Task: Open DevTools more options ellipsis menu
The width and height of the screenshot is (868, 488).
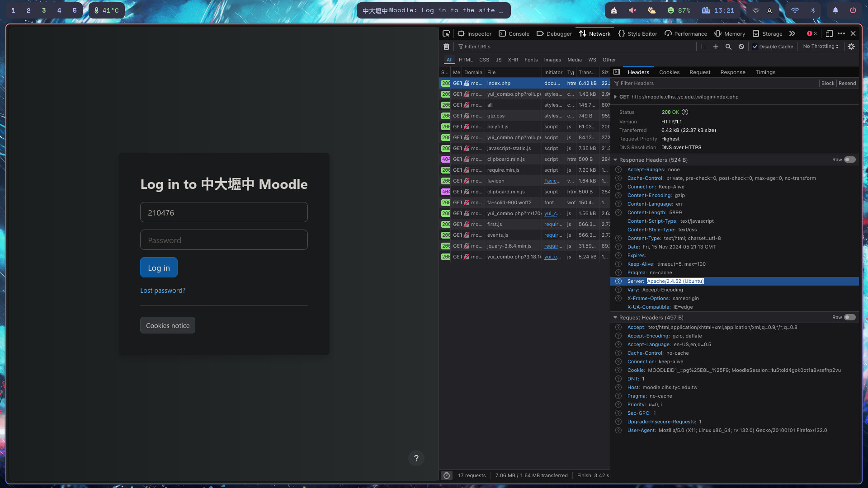Action: [x=841, y=33]
